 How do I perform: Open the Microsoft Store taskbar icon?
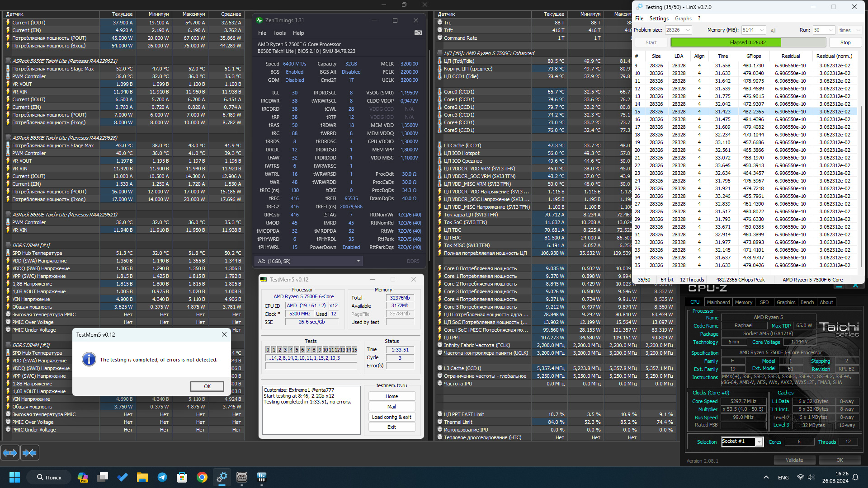coord(182,477)
